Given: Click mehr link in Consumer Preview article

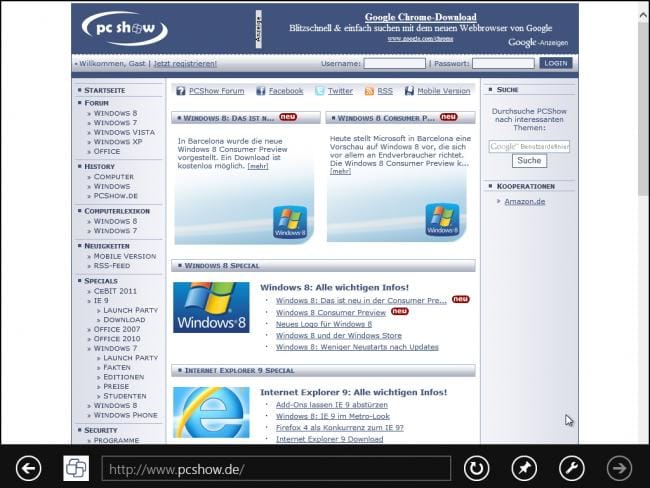Looking at the screenshot, I should coord(340,171).
